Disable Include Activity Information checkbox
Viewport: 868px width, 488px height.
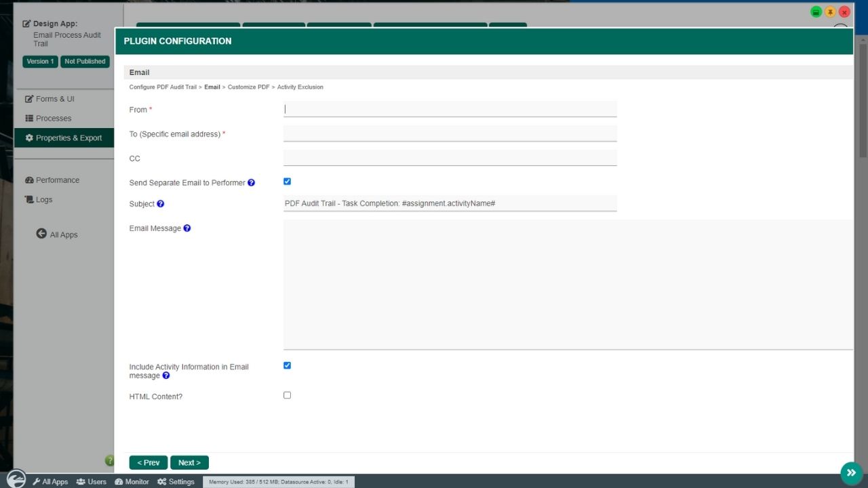pyautogui.click(x=287, y=365)
